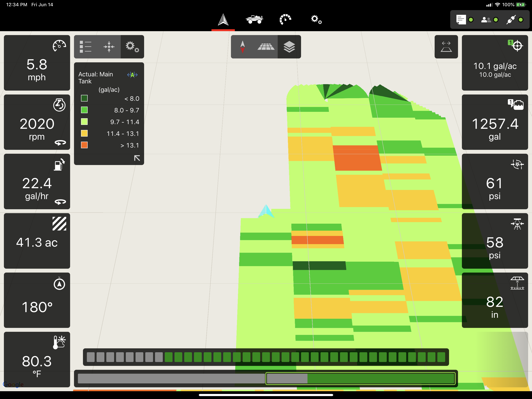Screen dimensions: 532x399
Task: Tap the battery indicator in status bar
Action: 521,4
